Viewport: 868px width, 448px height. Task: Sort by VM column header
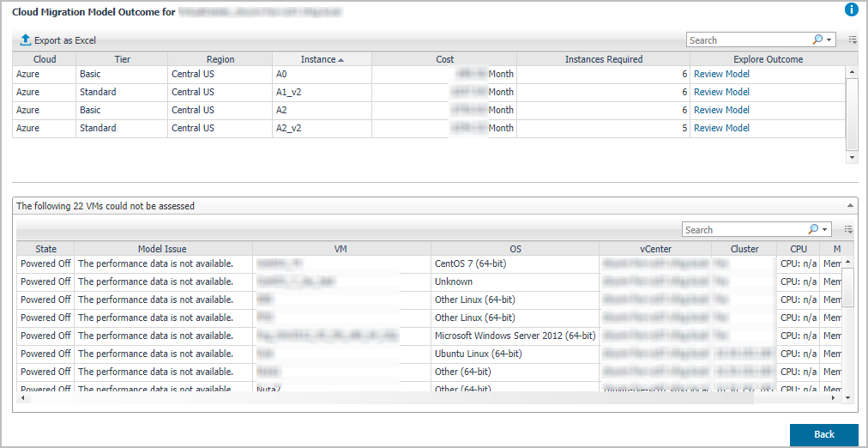coord(341,249)
